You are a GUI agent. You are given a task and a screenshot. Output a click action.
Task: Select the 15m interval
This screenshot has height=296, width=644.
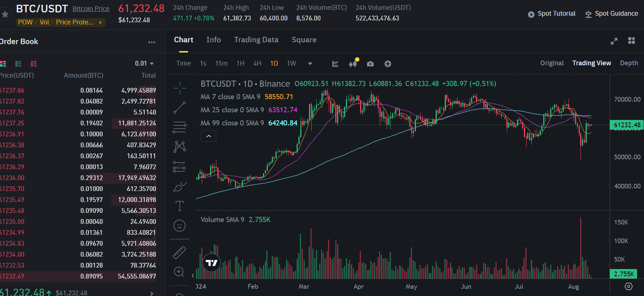coord(221,63)
